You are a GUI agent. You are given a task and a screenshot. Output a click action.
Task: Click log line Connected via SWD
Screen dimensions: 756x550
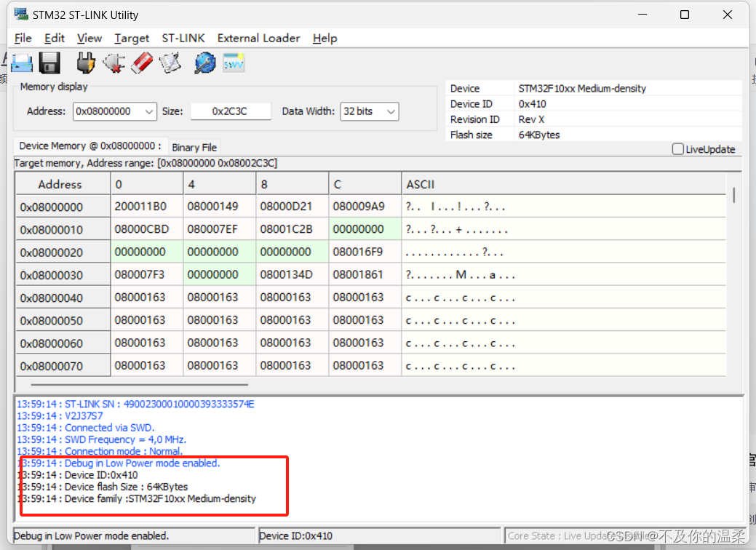pos(86,428)
